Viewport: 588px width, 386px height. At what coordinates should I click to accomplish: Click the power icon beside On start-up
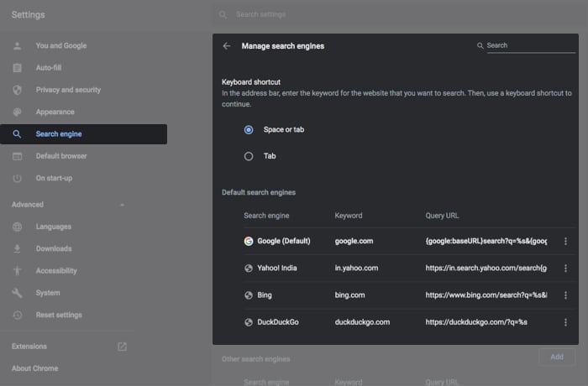coord(17,178)
